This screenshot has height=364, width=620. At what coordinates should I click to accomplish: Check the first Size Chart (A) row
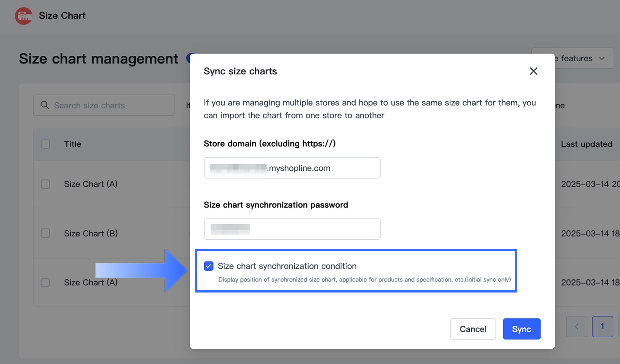(x=46, y=184)
